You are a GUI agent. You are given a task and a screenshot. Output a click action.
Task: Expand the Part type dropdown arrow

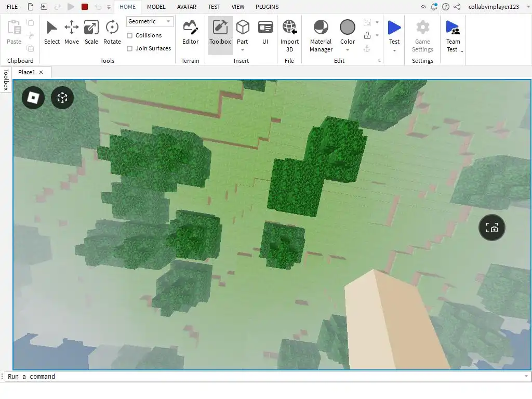(x=243, y=50)
